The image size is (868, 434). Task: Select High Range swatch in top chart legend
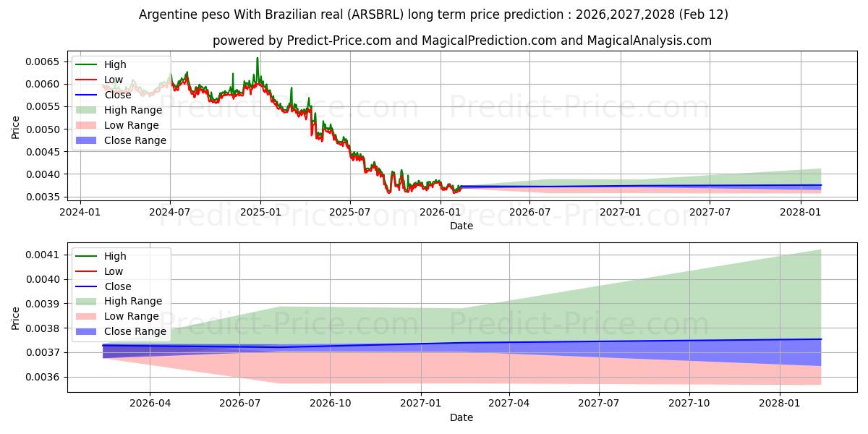tap(87, 110)
